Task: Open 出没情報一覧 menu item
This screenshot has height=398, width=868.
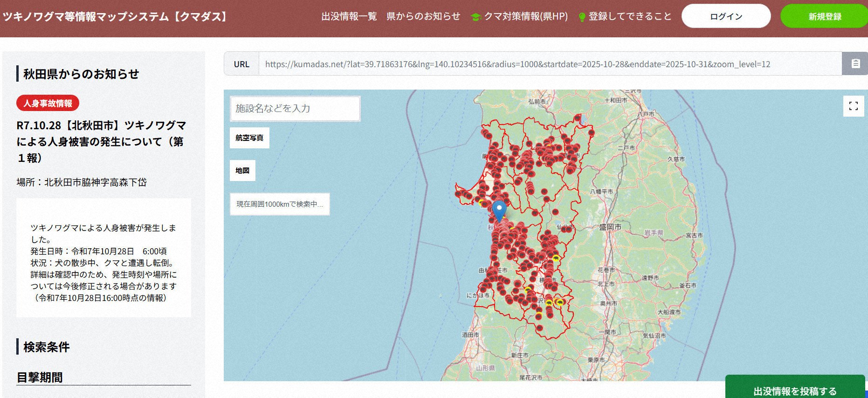Action: [349, 16]
